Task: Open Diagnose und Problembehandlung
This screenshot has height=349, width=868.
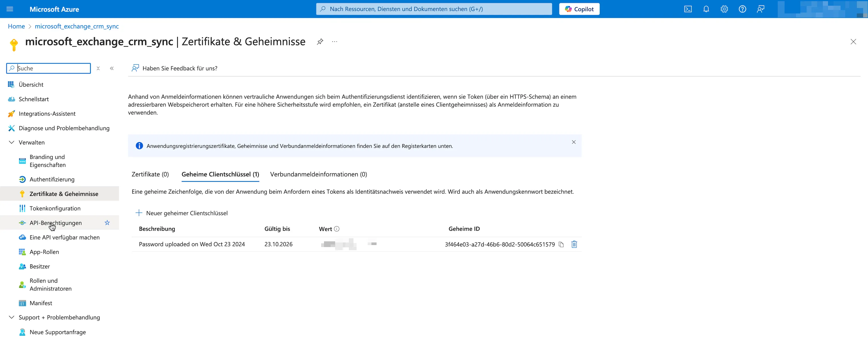Action: click(64, 128)
